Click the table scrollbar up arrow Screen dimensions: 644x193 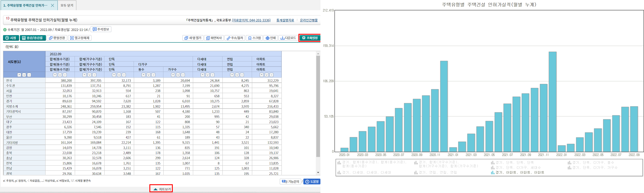[318, 53]
